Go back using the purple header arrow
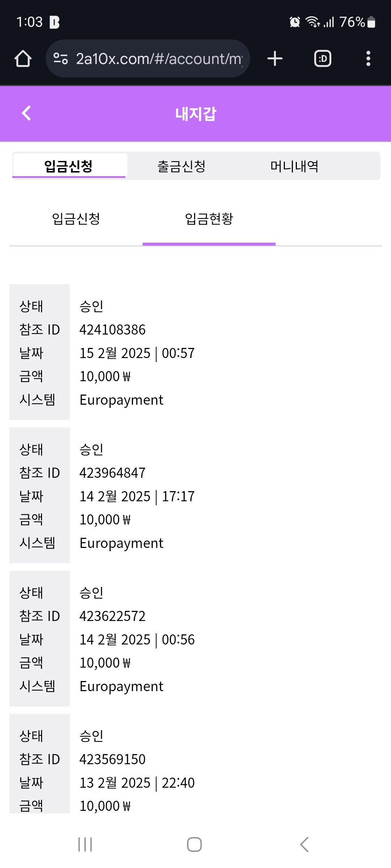 point(26,113)
